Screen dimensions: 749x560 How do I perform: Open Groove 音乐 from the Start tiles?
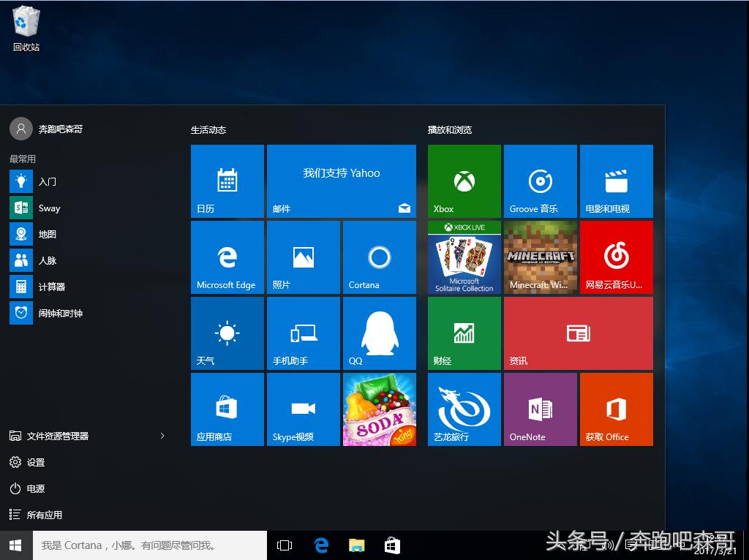(x=540, y=181)
